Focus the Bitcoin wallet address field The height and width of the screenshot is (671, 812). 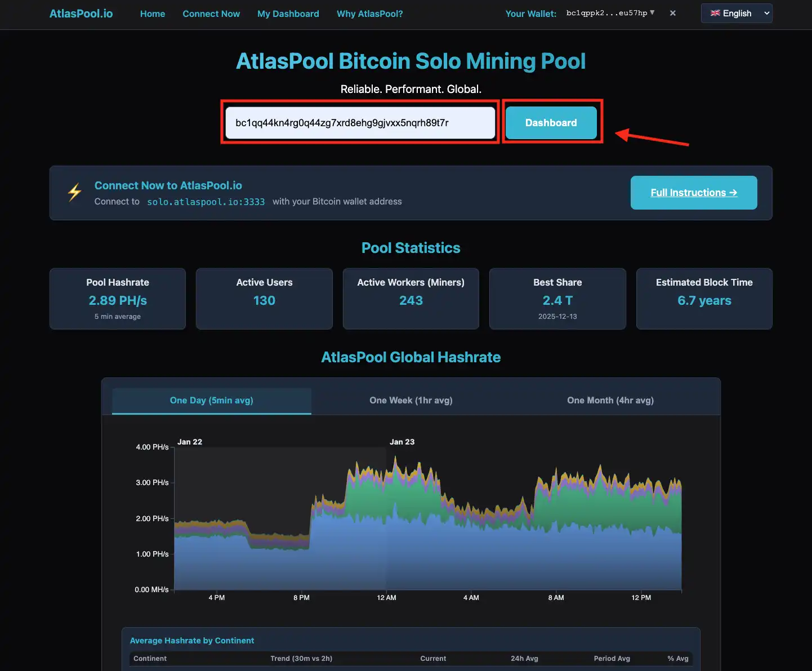[x=360, y=123]
